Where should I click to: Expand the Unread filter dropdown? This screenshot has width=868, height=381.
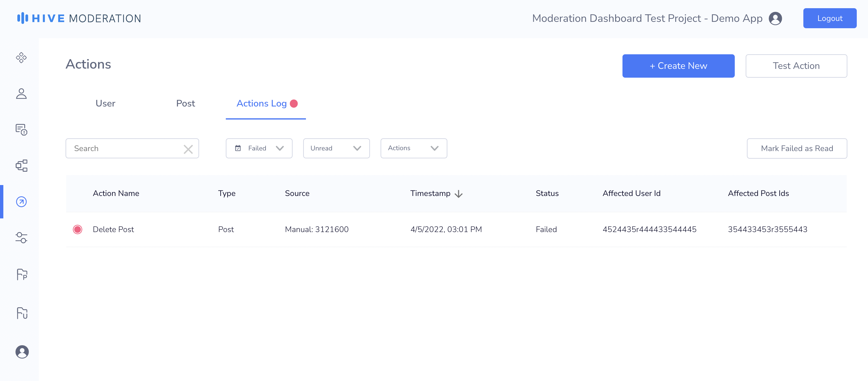(336, 148)
